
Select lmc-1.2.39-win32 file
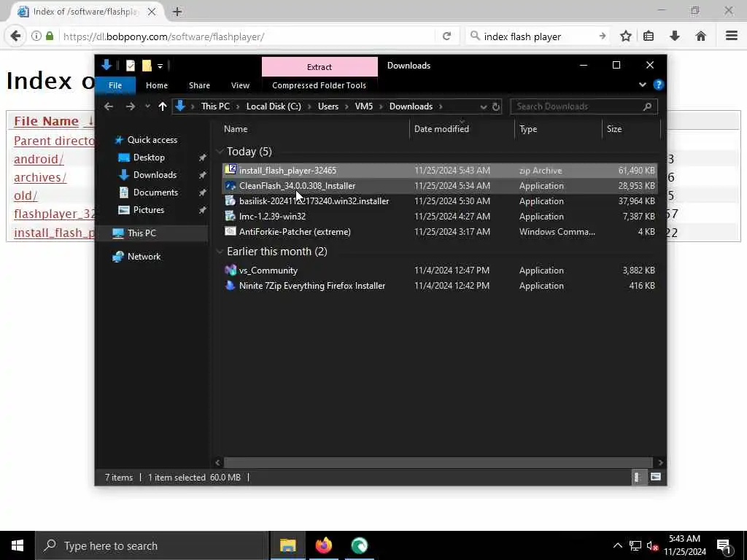[440, 216]
